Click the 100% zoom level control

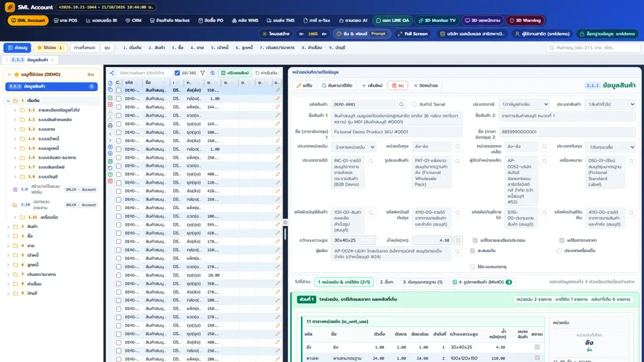(312, 34)
